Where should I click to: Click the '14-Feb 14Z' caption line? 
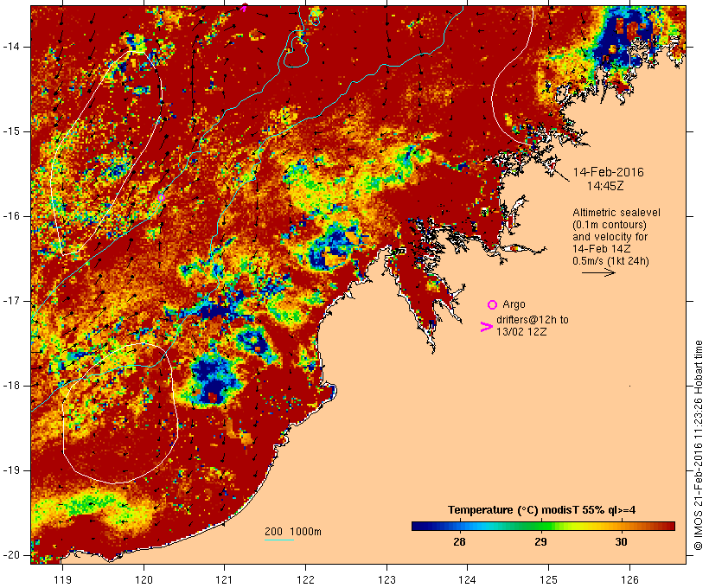pos(602,249)
